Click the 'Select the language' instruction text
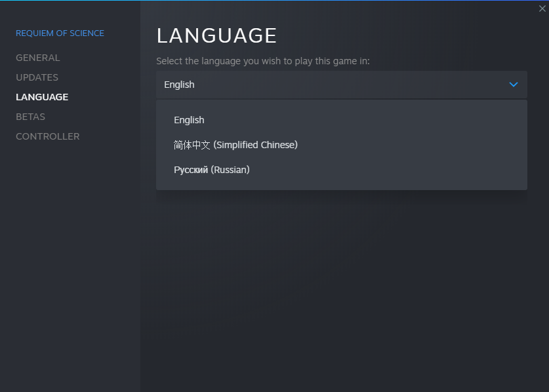 pos(263,61)
